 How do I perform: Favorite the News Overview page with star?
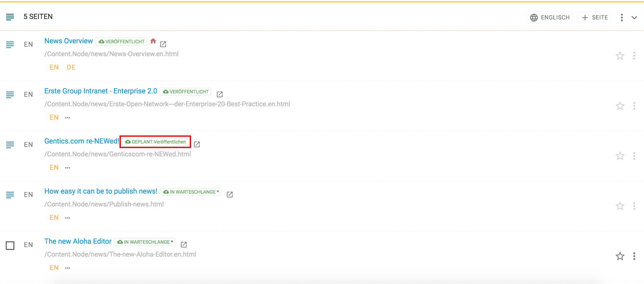click(620, 56)
